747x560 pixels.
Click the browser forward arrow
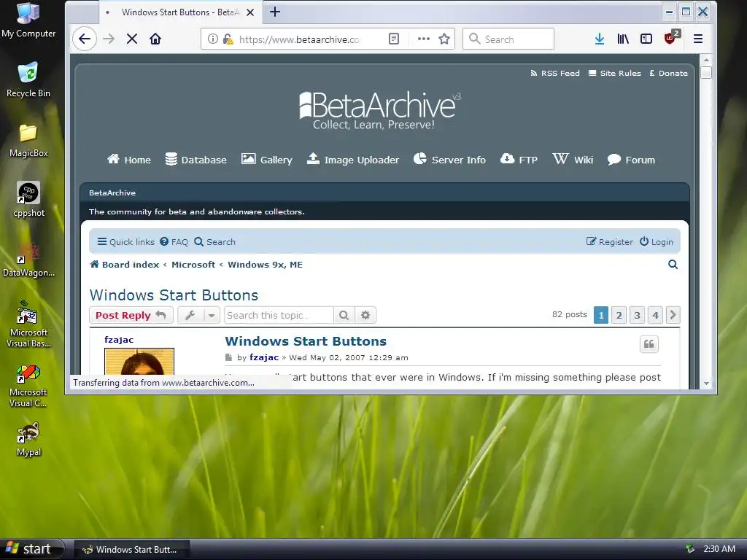click(109, 39)
